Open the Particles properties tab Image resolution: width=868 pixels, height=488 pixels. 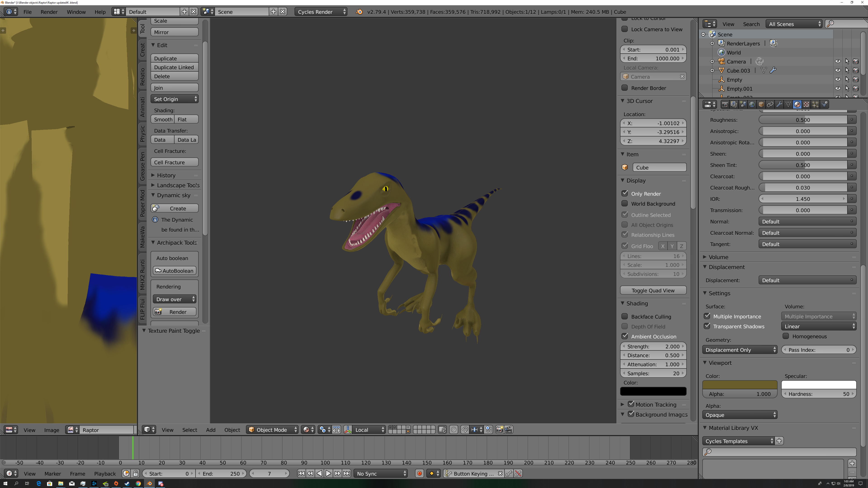point(815,104)
